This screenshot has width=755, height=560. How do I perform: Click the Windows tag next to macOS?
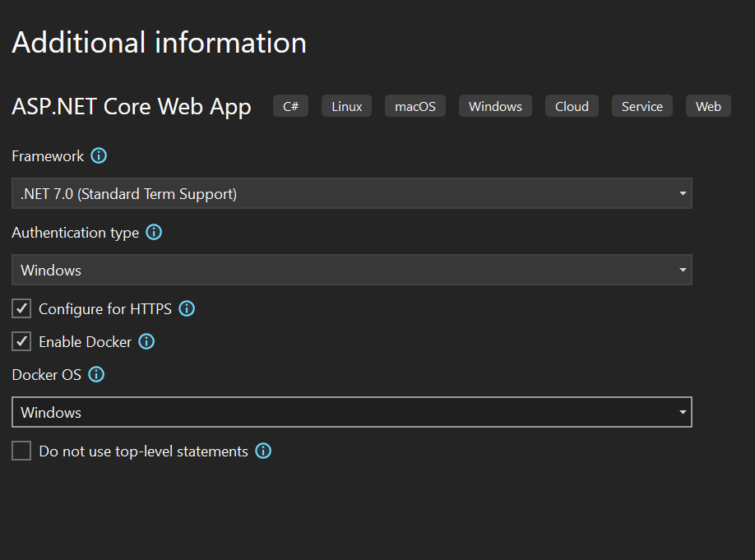(x=495, y=106)
